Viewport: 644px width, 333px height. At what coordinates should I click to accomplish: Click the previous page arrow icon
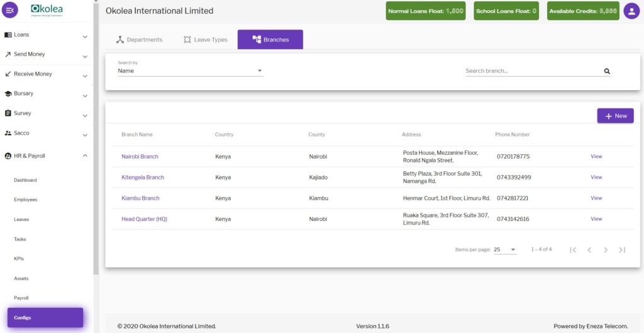click(589, 250)
